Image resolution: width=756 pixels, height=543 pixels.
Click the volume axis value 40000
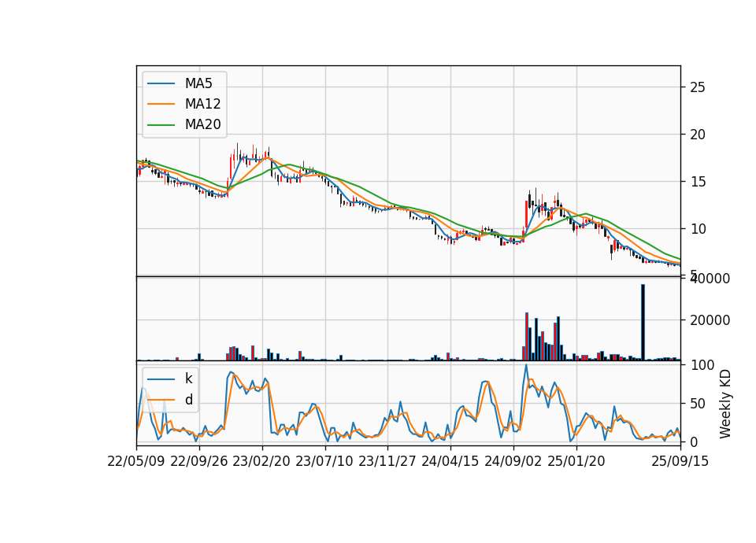(x=710, y=279)
